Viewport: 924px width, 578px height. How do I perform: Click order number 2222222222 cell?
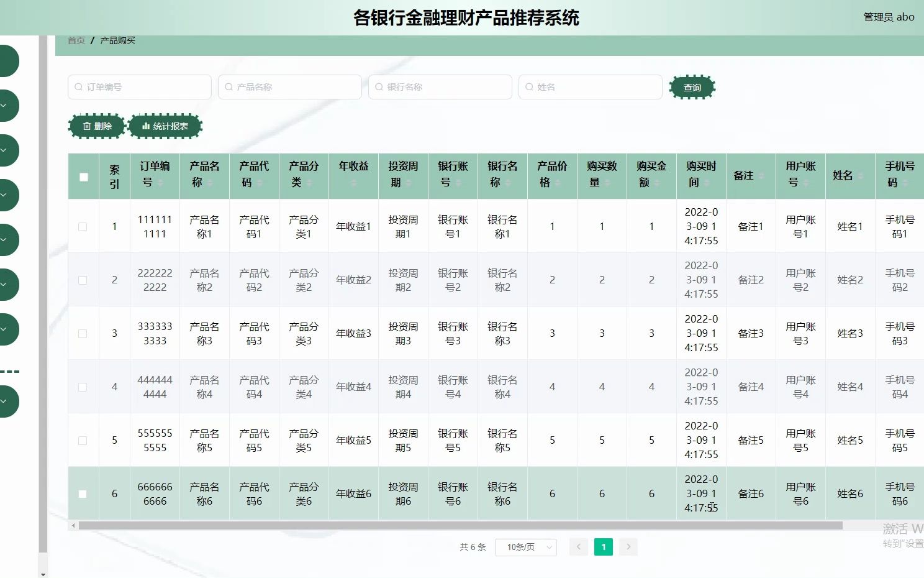pyautogui.click(x=155, y=280)
